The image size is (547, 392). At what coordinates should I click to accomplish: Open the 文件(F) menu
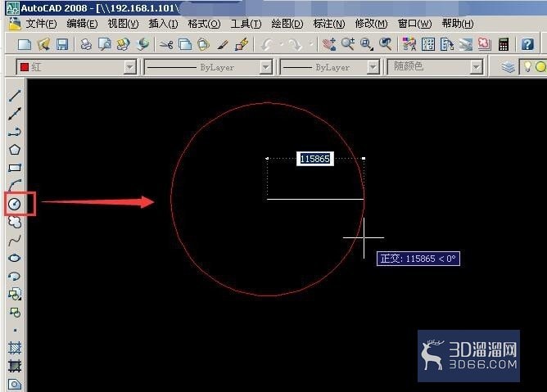pos(41,24)
